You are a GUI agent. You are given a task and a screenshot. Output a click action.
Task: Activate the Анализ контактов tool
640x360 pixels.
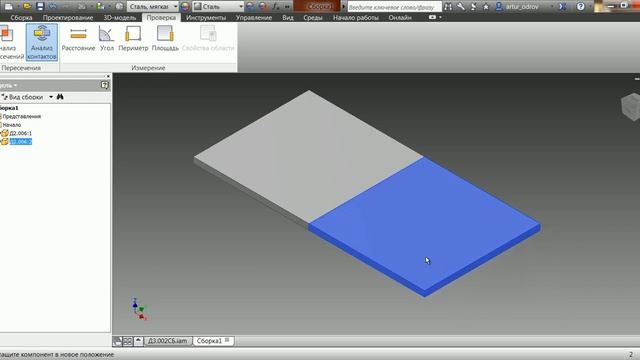tap(42, 42)
